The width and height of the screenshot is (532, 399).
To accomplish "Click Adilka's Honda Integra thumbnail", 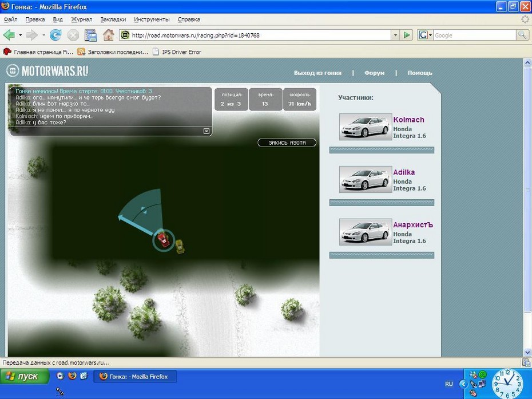I will 366,179.
